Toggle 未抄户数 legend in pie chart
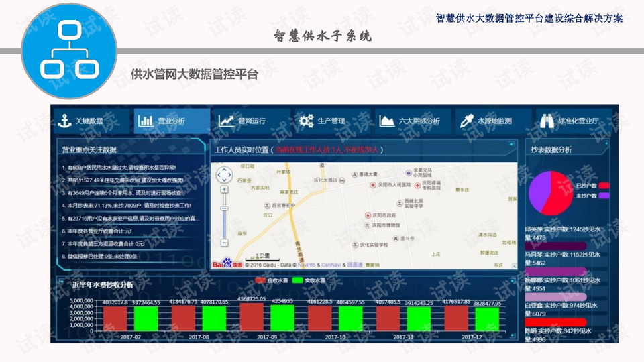The image size is (644, 362). (592, 196)
